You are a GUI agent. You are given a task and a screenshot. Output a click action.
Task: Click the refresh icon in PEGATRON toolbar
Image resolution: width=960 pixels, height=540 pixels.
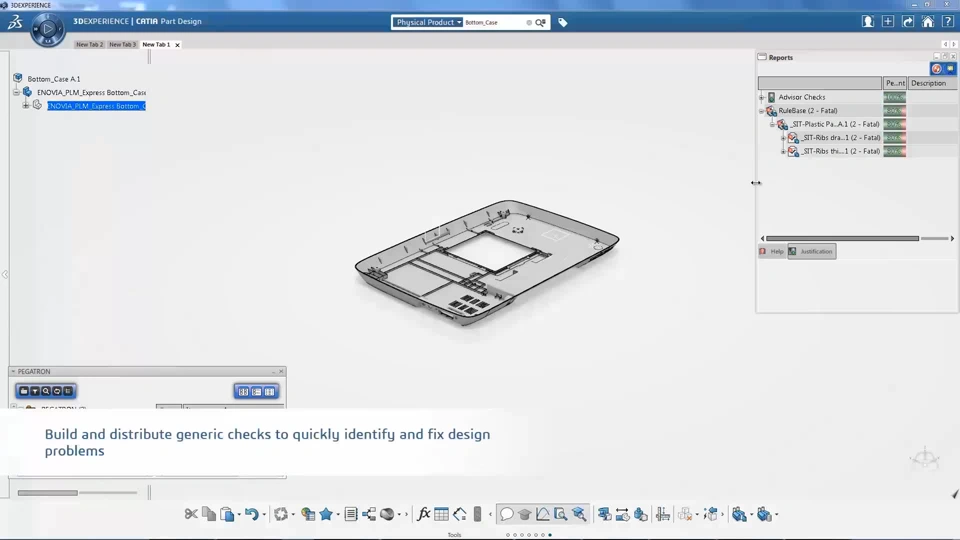pyautogui.click(x=57, y=391)
